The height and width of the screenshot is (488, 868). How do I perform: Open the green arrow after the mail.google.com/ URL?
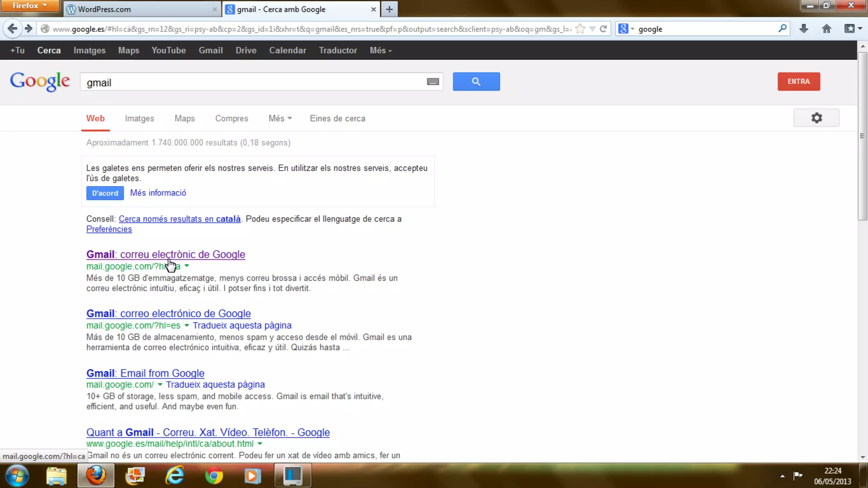pyautogui.click(x=160, y=385)
